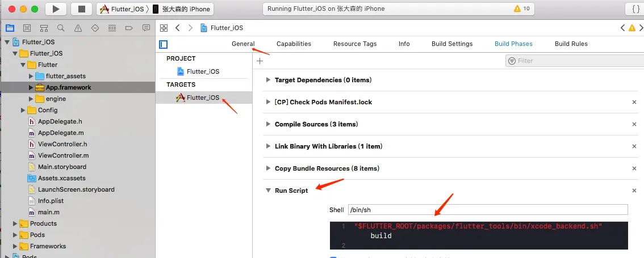The width and height of the screenshot is (644, 258).
Task: Expand Compile Sources section
Action: click(x=268, y=124)
